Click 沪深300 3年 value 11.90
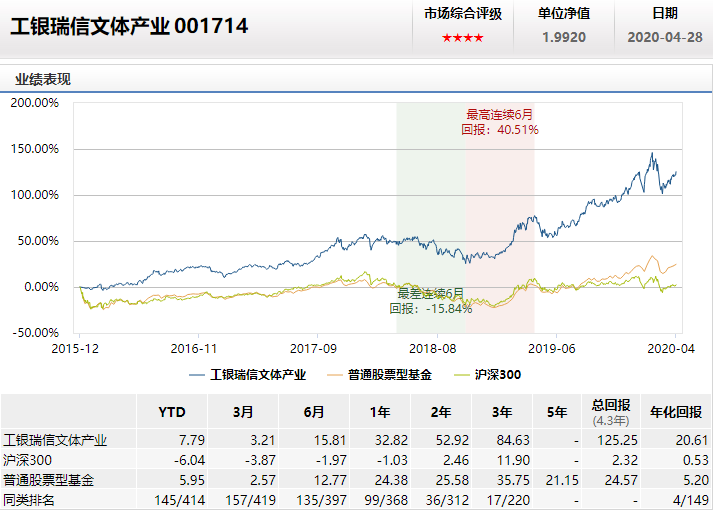Screen dimensions: 713x512 tap(513, 460)
